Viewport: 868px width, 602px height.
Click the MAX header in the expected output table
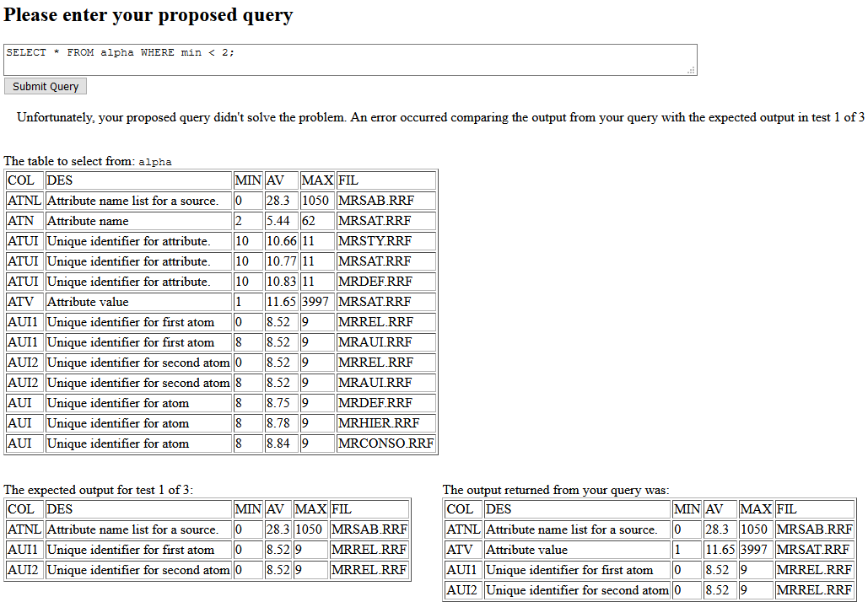(310, 509)
